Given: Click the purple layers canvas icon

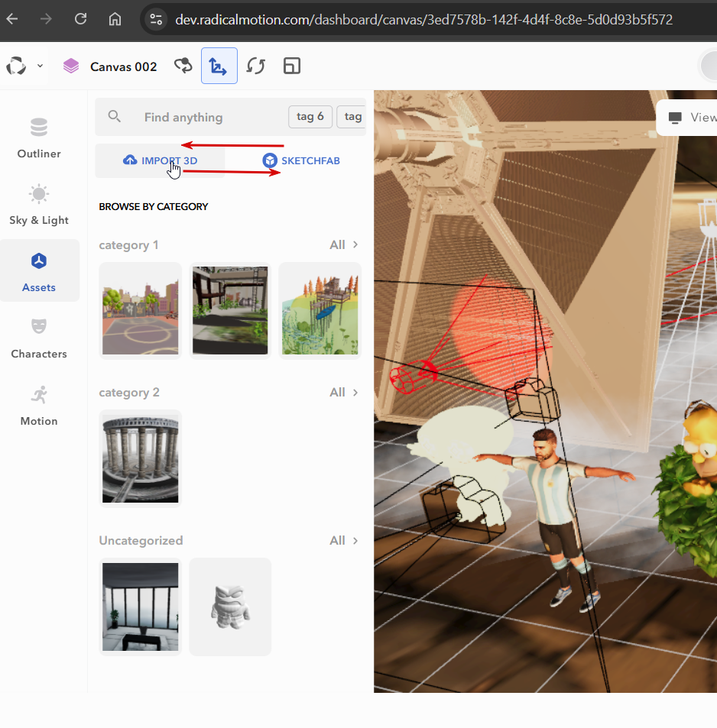Looking at the screenshot, I should (71, 66).
